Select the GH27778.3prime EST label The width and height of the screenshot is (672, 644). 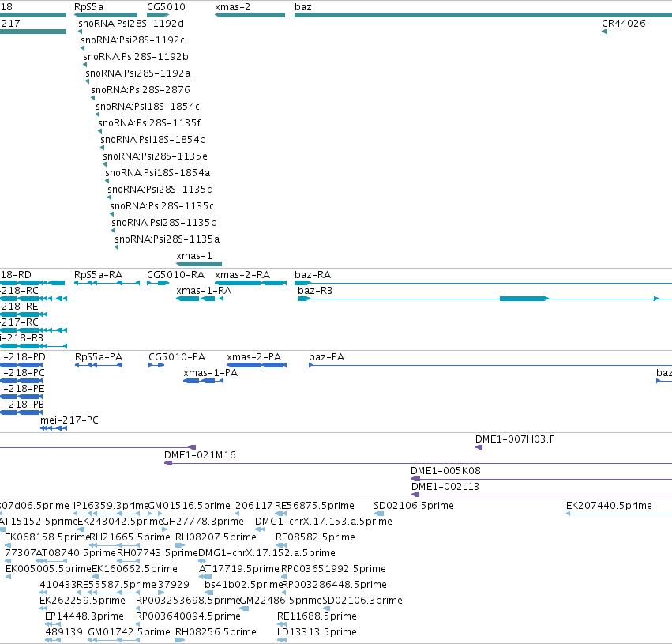203,522
